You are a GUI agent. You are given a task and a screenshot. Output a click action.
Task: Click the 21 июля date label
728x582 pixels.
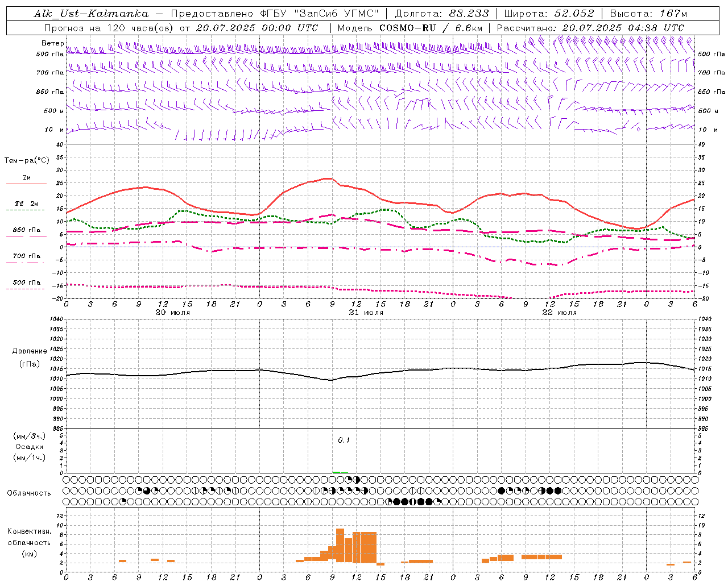(x=366, y=313)
